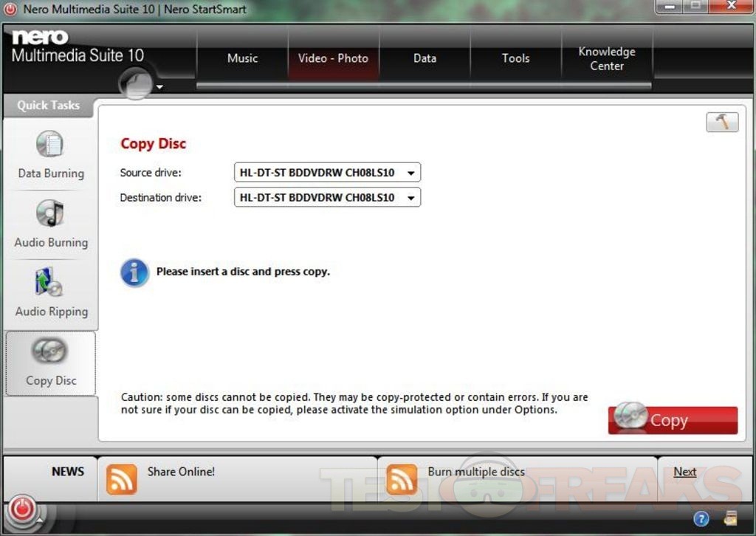Image resolution: width=756 pixels, height=536 pixels.
Task: Open the Video - Photo tab
Action: coord(333,58)
